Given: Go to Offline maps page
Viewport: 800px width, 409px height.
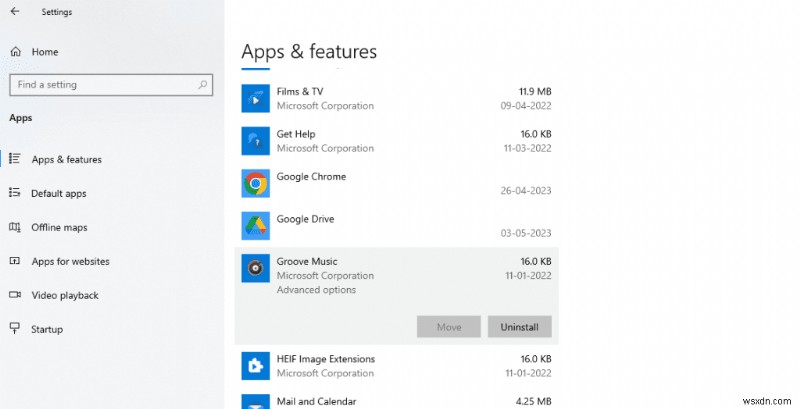Looking at the screenshot, I should point(59,227).
